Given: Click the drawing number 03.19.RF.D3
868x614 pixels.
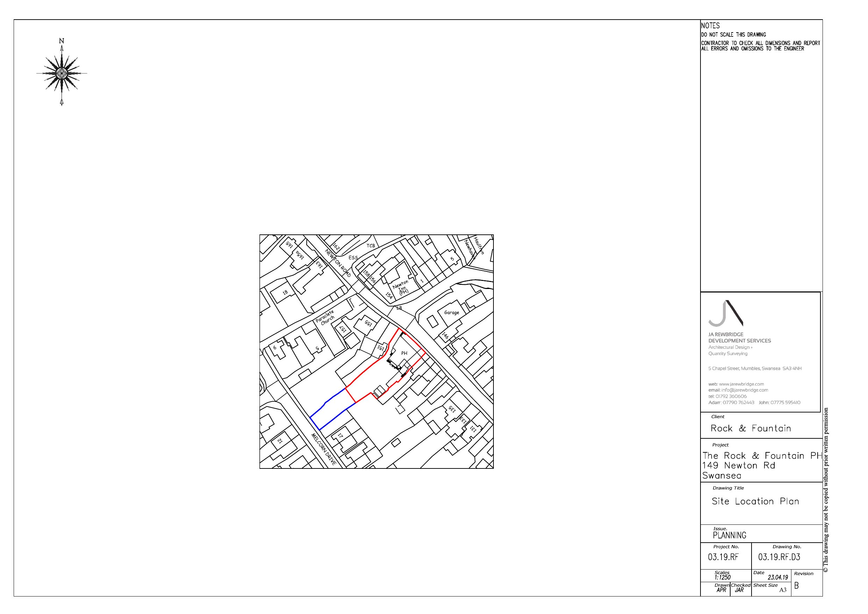Looking at the screenshot, I should [779, 557].
